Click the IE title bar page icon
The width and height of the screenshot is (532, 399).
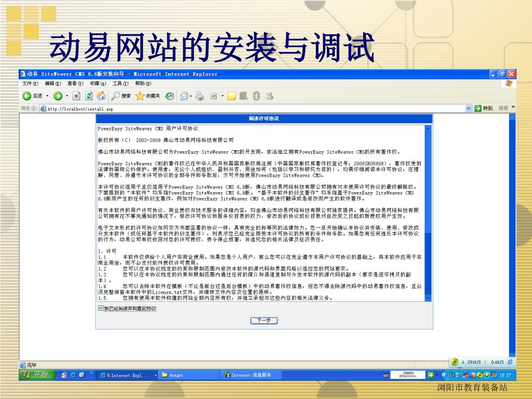[x=23, y=74]
